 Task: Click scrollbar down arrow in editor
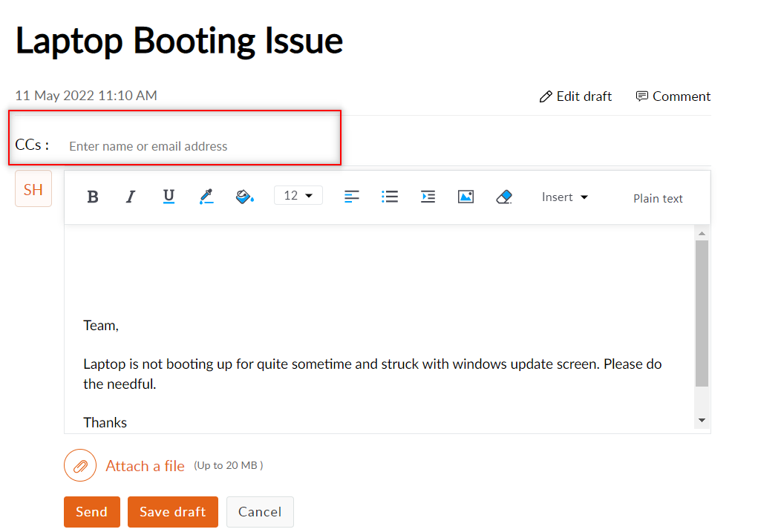702,421
